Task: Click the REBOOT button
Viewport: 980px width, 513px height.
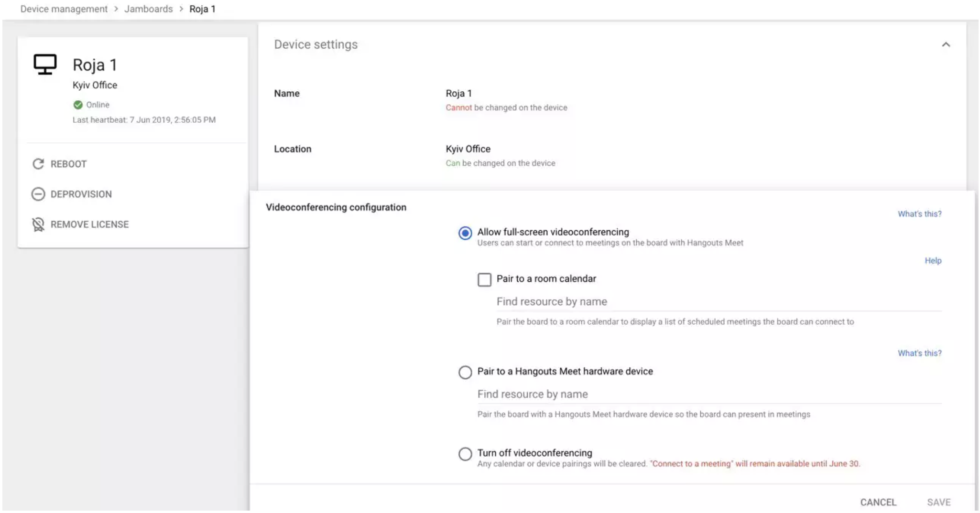Action: [60, 164]
